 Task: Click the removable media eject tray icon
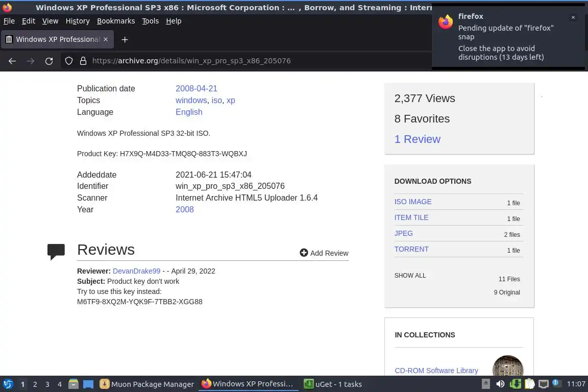point(485,384)
